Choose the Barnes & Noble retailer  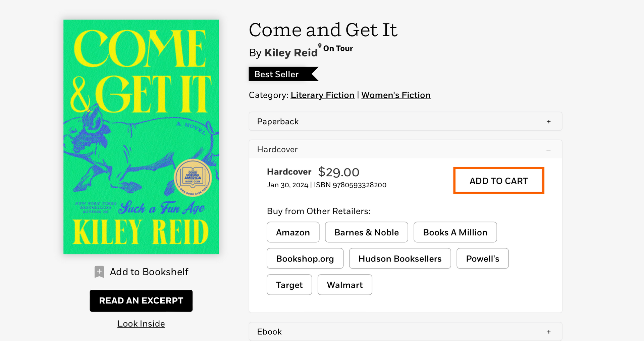coord(366,232)
